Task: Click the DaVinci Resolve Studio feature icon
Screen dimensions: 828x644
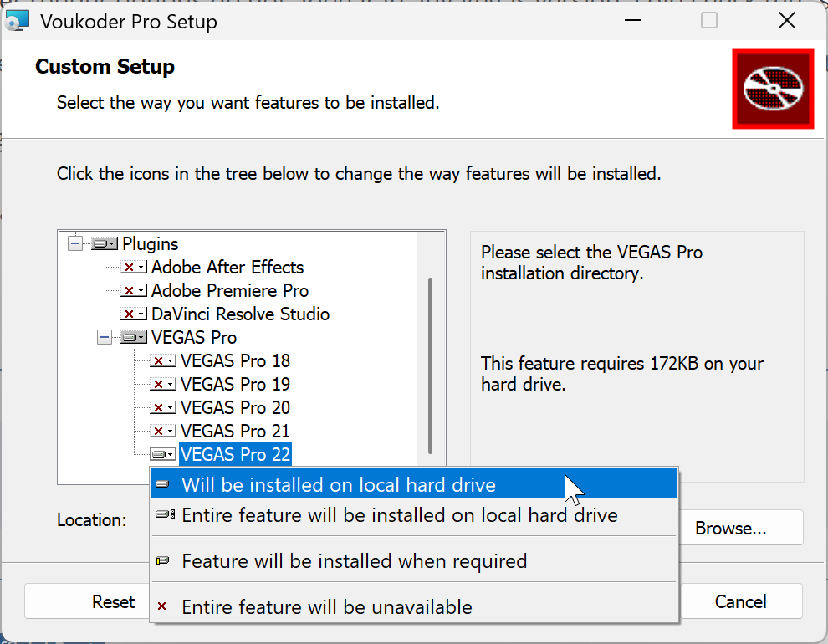Action: point(134,314)
